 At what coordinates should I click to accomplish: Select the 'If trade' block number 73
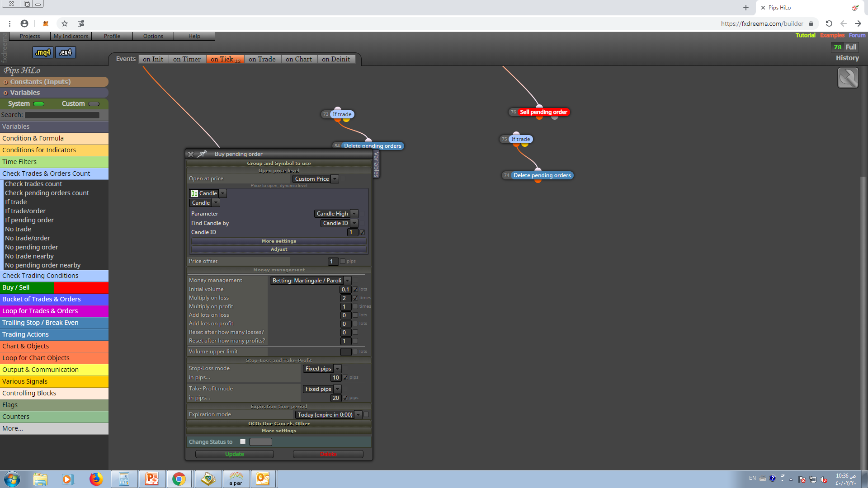coord(342,114)
